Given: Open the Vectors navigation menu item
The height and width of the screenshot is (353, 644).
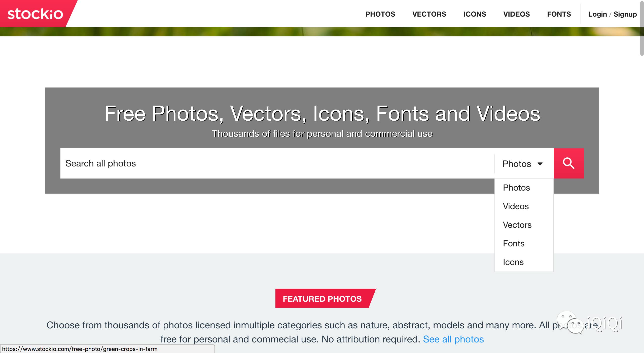Looking at the screenshot, I should click(x=429, y=14).
